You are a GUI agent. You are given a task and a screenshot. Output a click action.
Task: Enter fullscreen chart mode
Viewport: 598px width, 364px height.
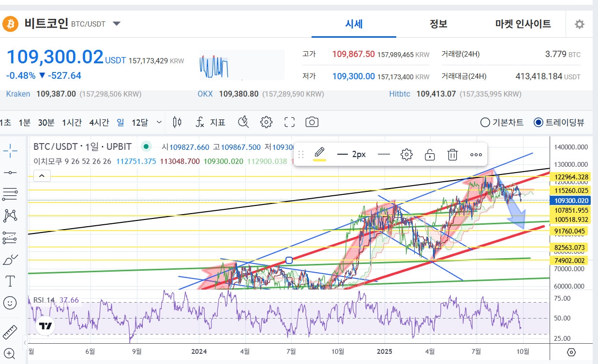(289, 122)
